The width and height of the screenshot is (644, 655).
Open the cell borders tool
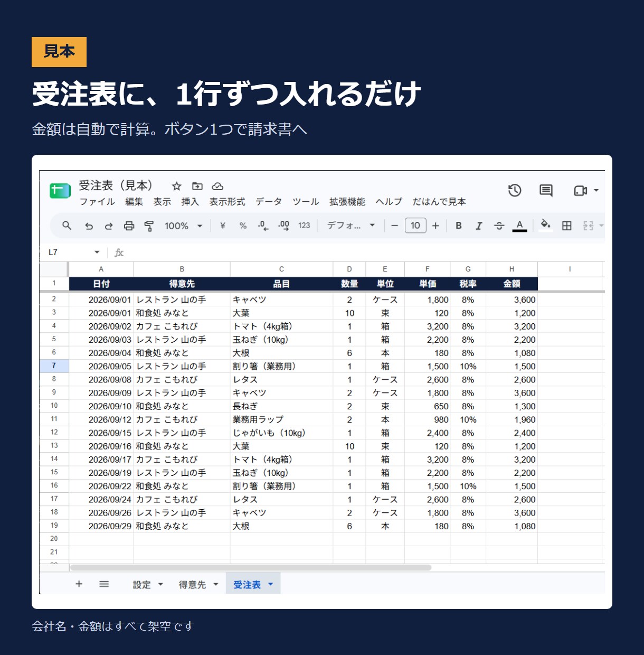566,226
